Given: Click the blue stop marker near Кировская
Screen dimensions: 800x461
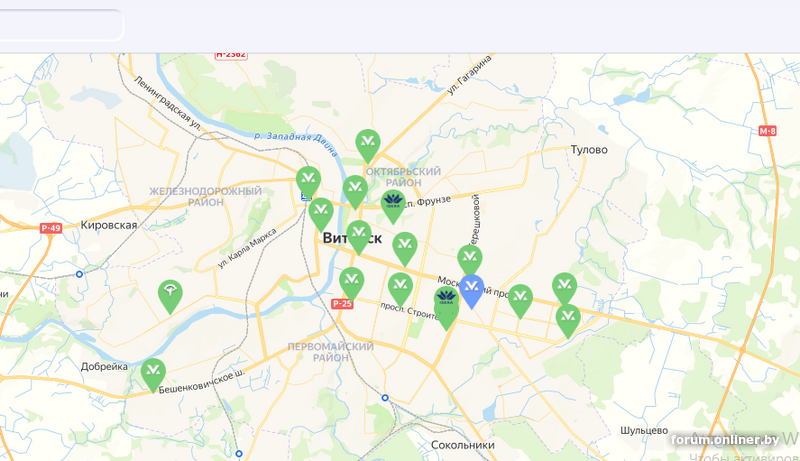Looking at the screenshot, I should (x=79, y=274).
